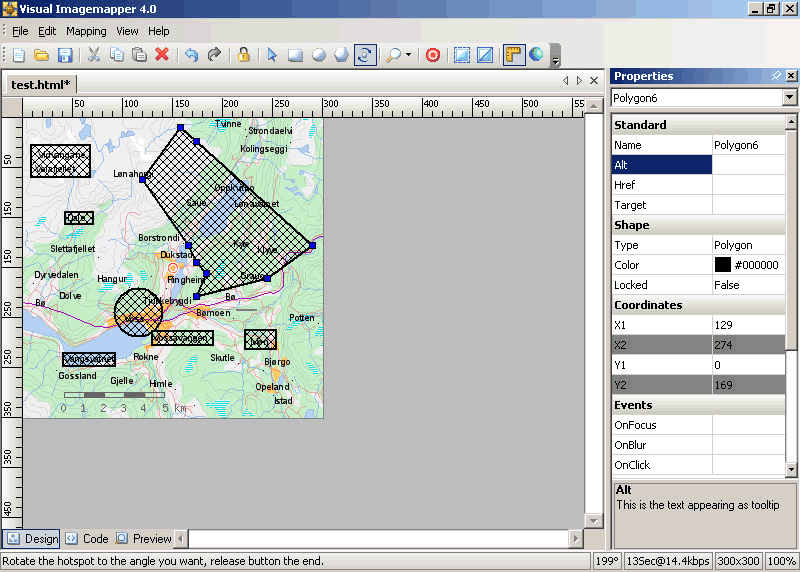Cut selection with the scissors icon
Screen dimensions: 800x572
[x=94, y=55]
